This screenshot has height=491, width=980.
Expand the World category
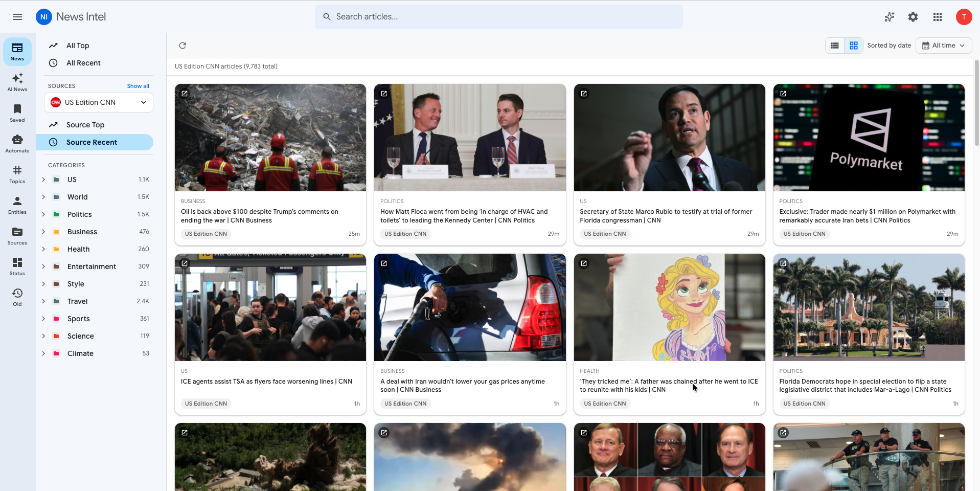tap(43, 197)
